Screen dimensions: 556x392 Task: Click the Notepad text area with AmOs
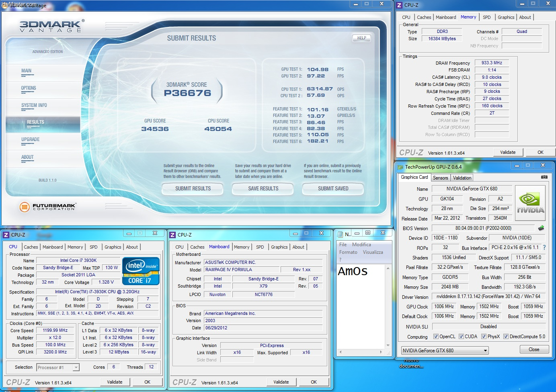tap(361, 306)
